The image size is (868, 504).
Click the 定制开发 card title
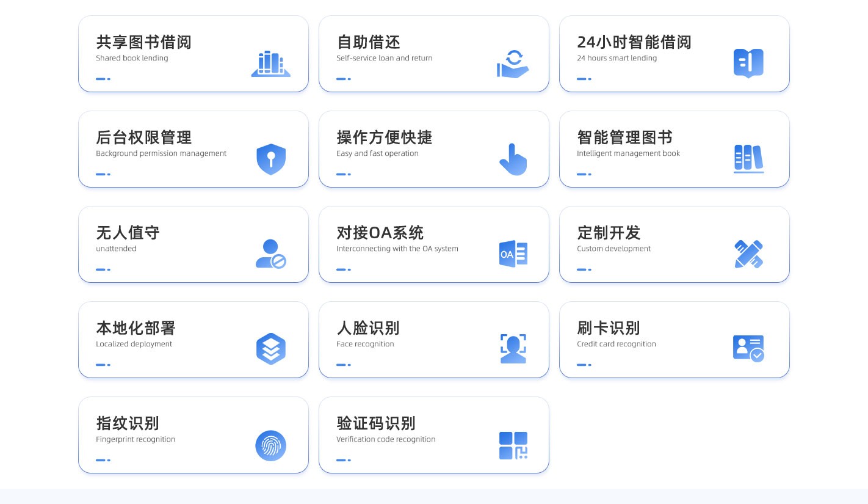pos(609,233)
